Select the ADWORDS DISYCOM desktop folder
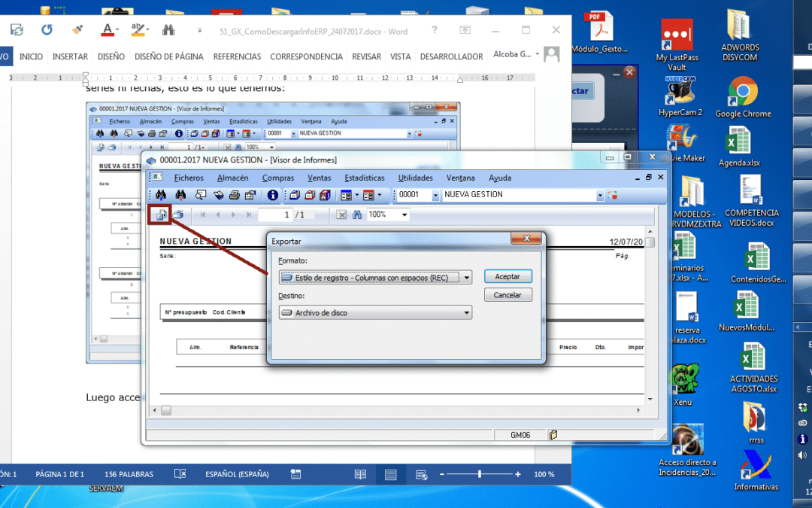This screenshot has height=508, width=812. pyautogui.click(x=740, y=35)
